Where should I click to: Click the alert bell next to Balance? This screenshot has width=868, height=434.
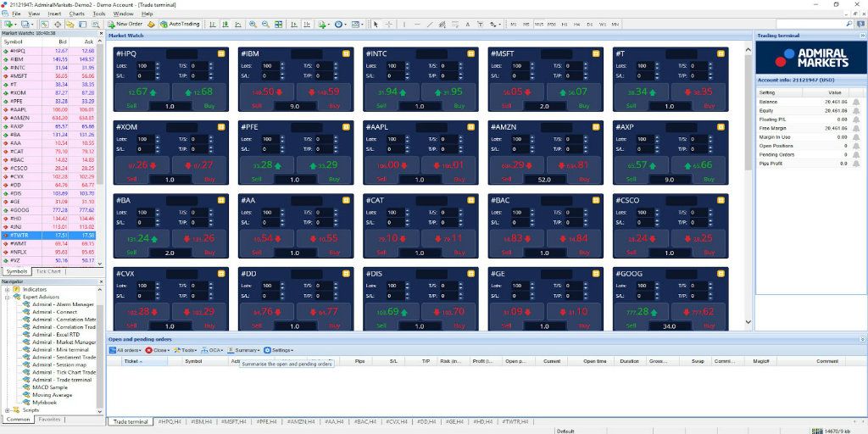856,102
